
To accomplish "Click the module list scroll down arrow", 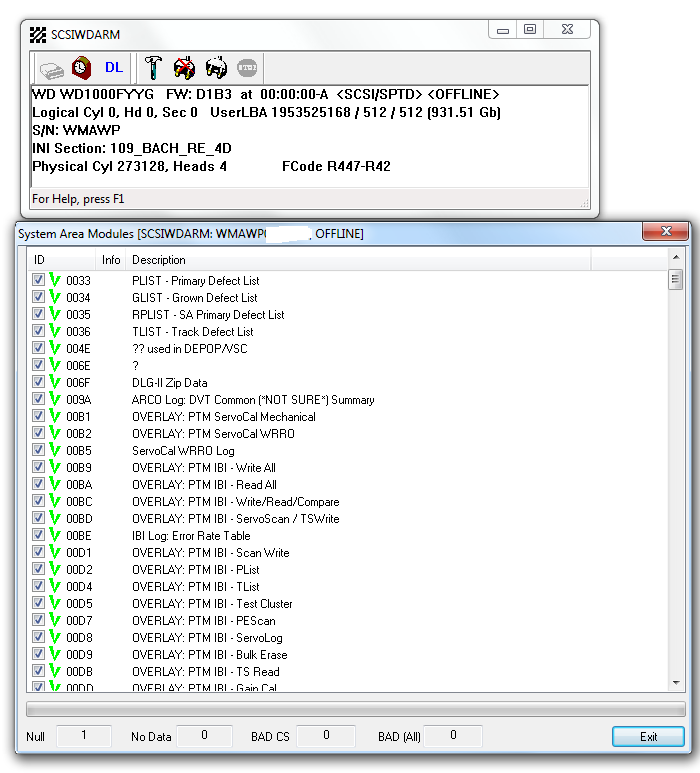I will (676, 683).
